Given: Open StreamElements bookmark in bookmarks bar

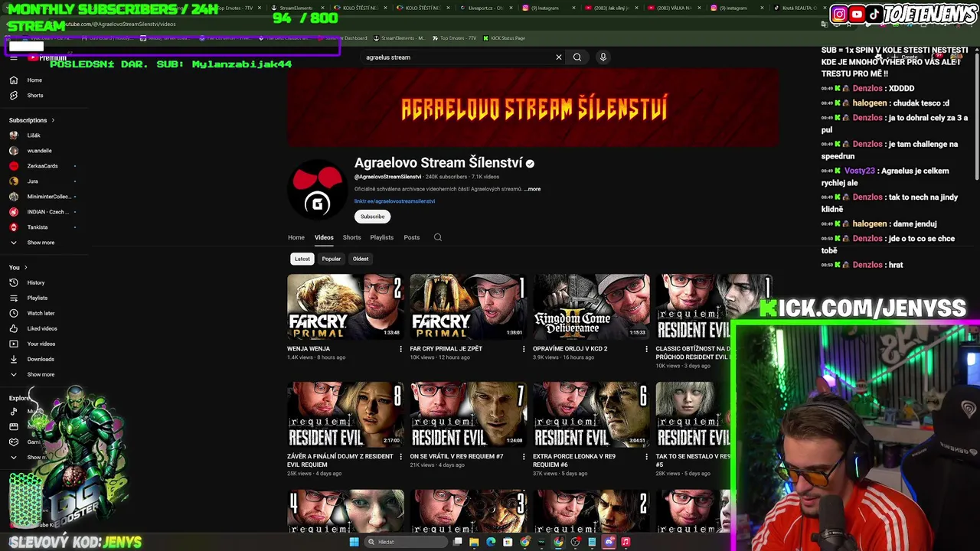Looking at the screenshot, I should coord(398,38).
